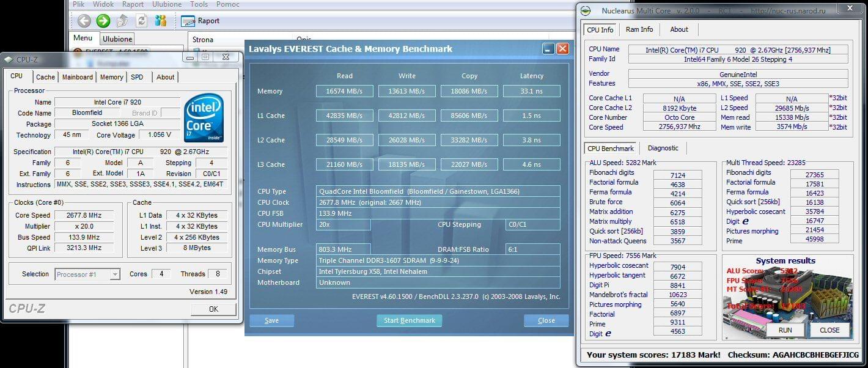Click the Core Voltage 1.056 V value in CPU-Z
The image size is (868, 368).
point(159,135)
